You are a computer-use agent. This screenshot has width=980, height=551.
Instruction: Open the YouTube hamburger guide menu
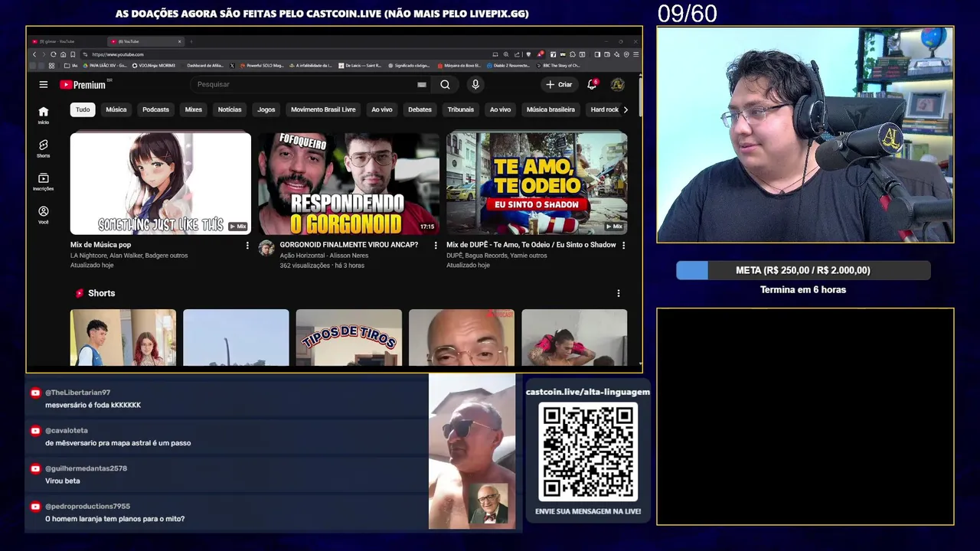coord(44,85)
